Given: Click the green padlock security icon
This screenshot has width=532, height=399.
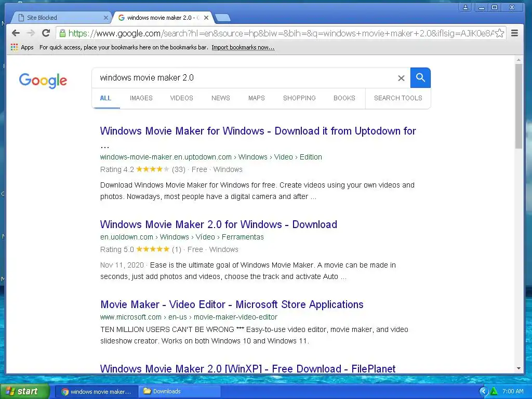Looking at the screenshot, I should 62,33.
